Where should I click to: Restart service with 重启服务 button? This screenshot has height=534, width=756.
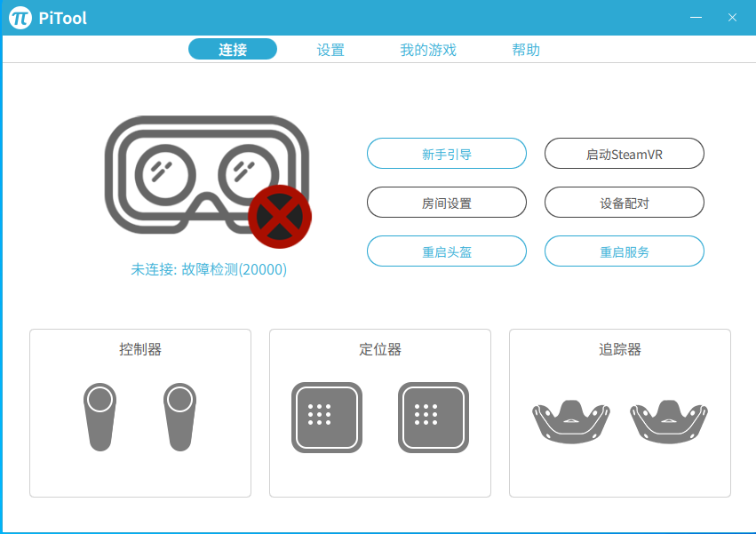(x=625, y=251)
